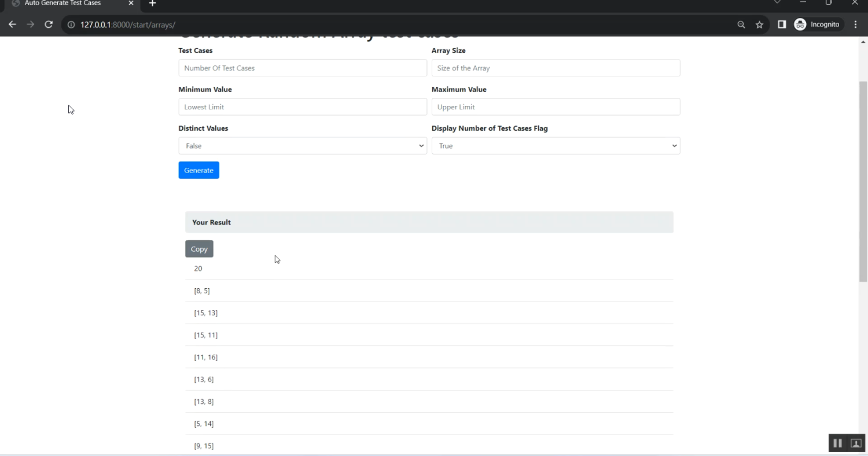Click the Copy button above results
The width and height of the screenshot is (868, 456).
(199, 249)
